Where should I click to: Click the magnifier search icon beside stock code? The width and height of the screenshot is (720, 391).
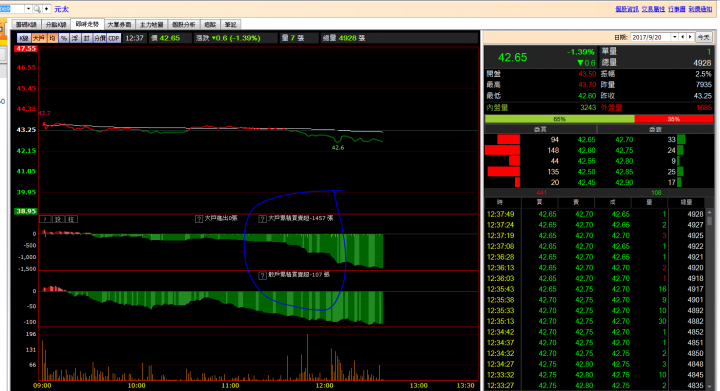[x=37, y=9]
